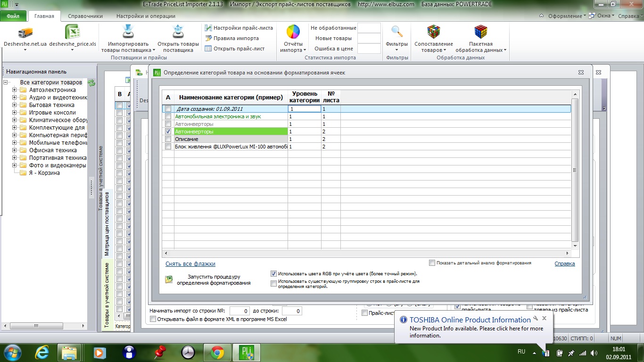644x362 pixels.
Task: Open the clock app on the taskbar
Action: coord(188,352)
